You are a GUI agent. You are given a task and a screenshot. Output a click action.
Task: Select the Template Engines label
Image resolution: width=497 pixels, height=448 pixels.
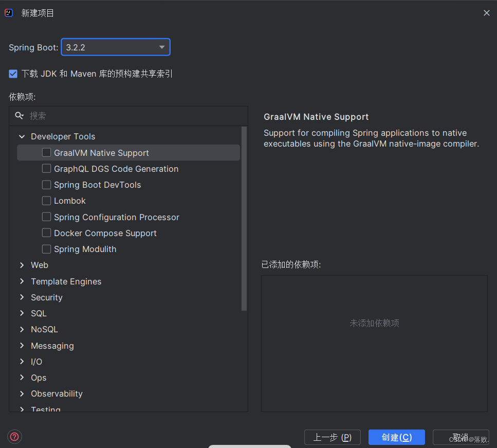(x=66, y=281)
